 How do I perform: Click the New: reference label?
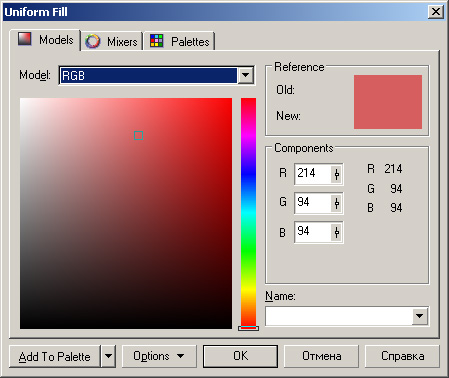(x=288, y=116)
